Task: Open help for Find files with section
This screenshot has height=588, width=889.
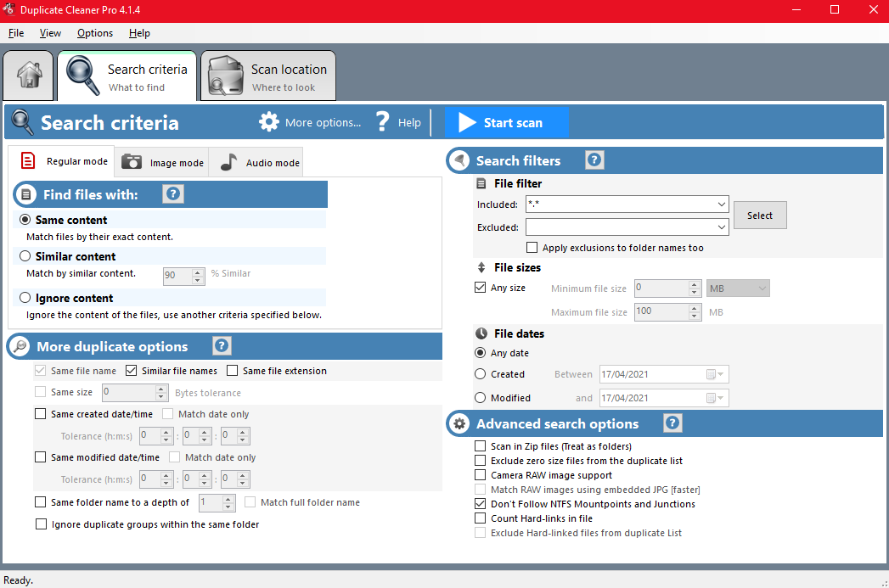Action: click(x=173, y=193)
